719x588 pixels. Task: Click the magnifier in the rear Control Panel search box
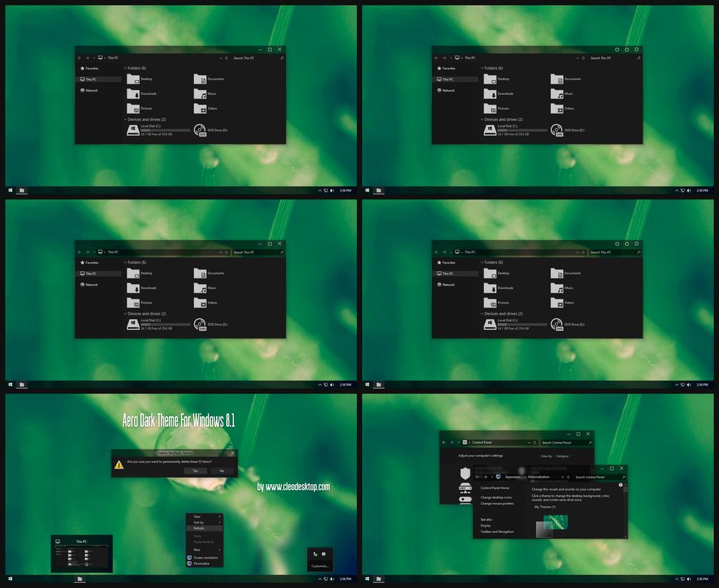pos(590,443)
